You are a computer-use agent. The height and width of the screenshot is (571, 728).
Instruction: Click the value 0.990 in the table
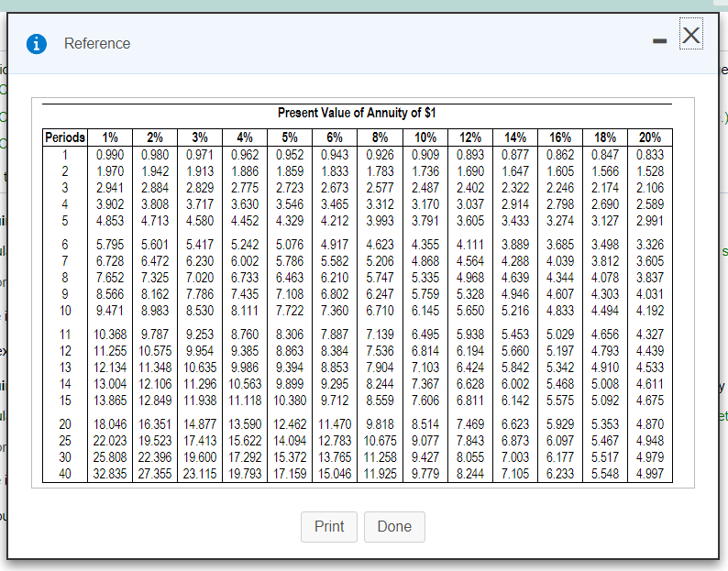tap(110, 155)
